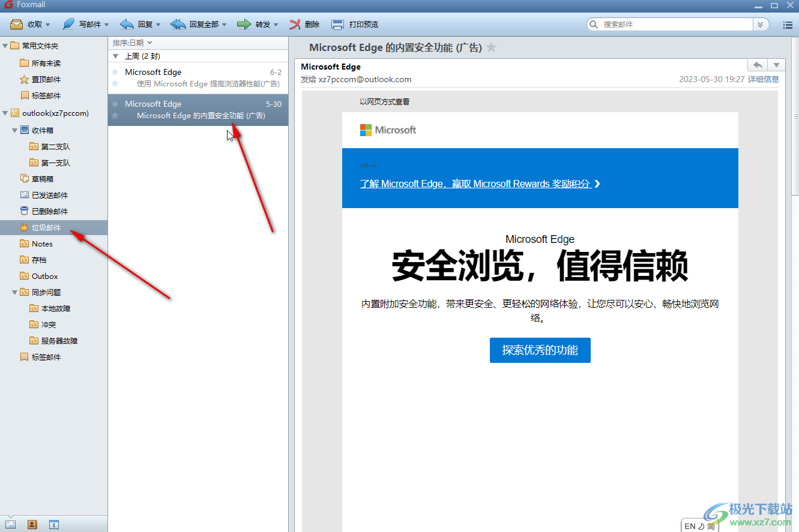Collapse the 收件箱 expander triangle

click(x=14, y=130)
